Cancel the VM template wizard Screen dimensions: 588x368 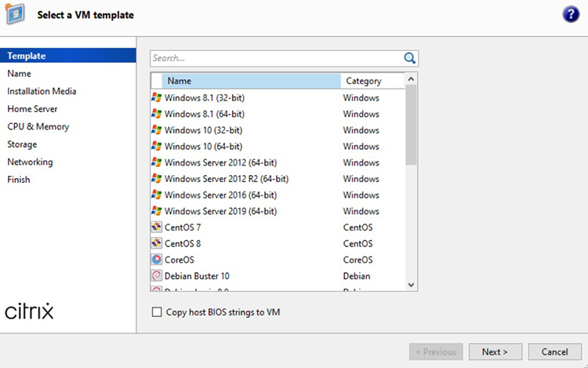coord(554,352)
